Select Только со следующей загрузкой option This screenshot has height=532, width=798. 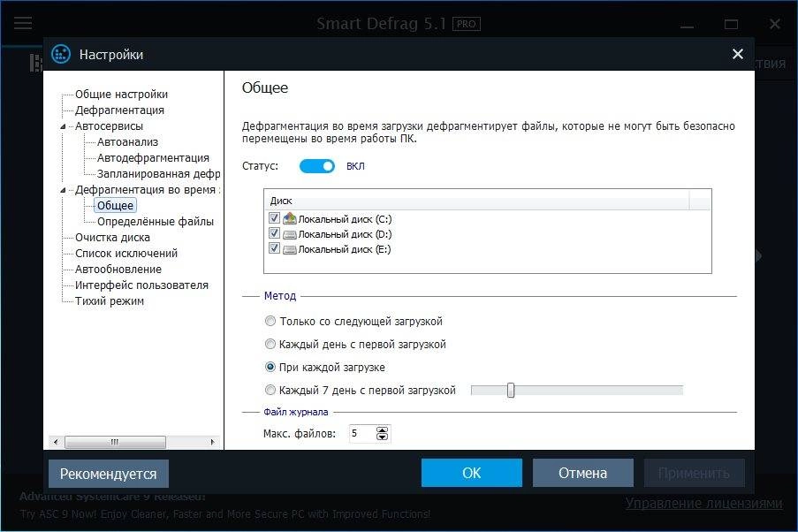pos(270,322)
